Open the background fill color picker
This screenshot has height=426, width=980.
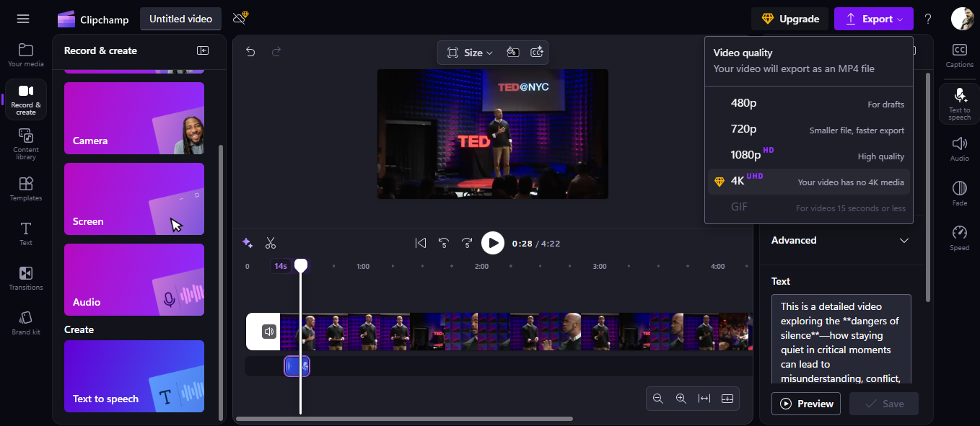[513, 52]
